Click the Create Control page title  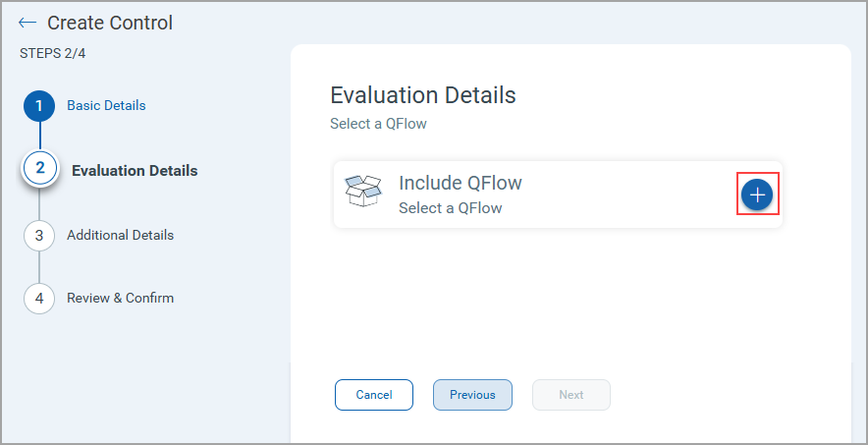click(x=110, y=23)
